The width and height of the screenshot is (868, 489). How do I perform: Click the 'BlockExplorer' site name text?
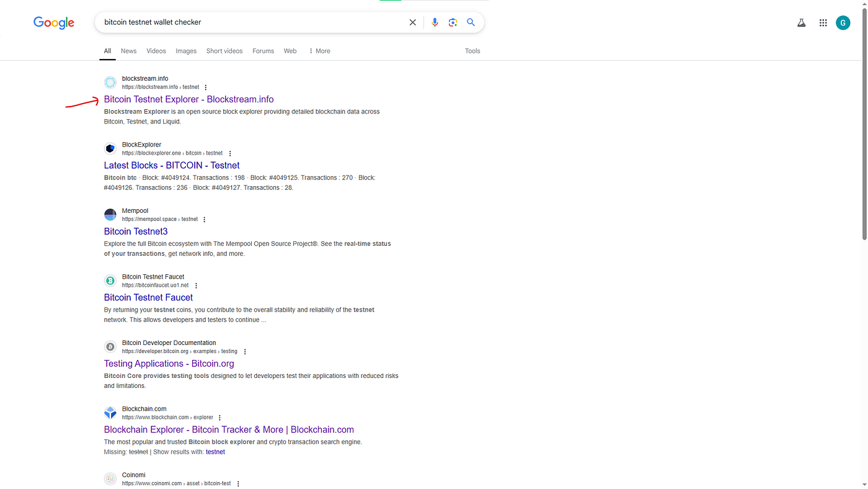coord(141,145)
